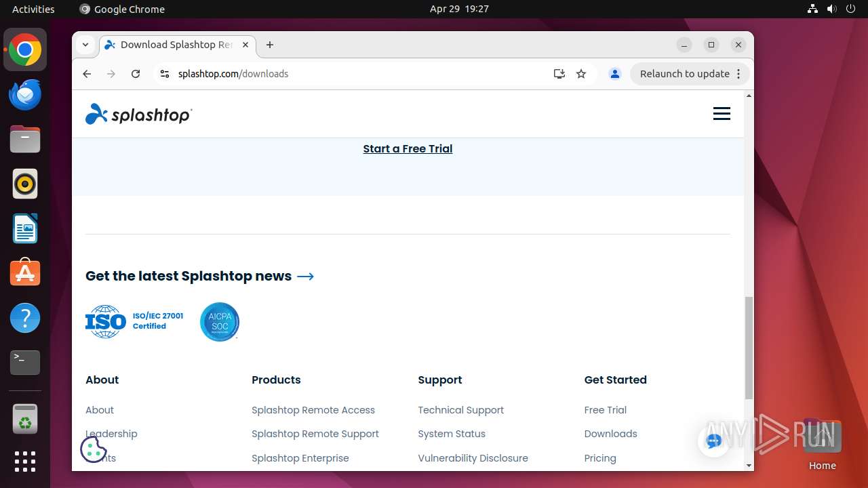Viewport: 868px width, 488px height.
Task: Open Splashtop Remote Support link
Action: point(315,434)
